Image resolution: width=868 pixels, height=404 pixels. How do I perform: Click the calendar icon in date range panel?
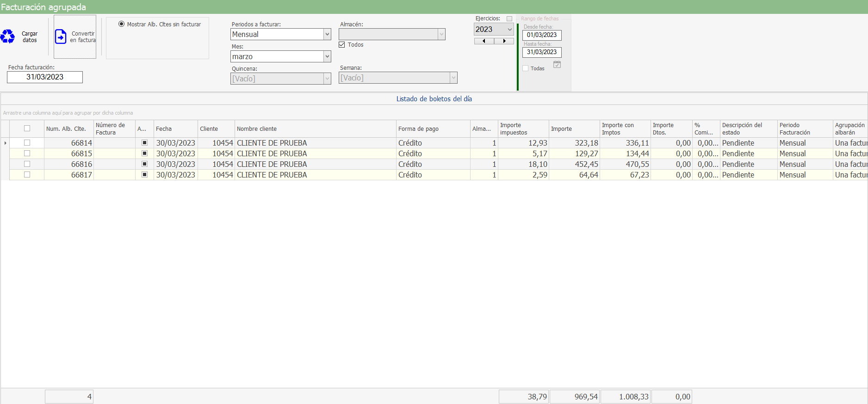coord(557,65)
